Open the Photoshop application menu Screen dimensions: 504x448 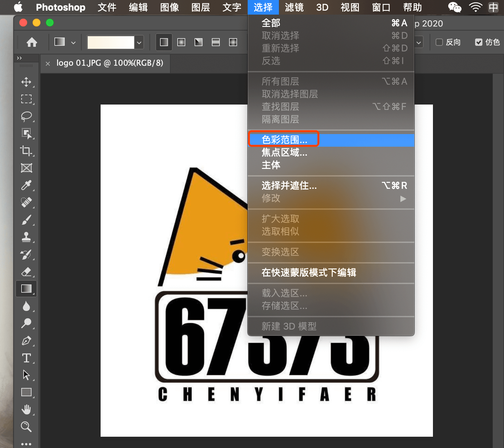(x=60, y=7)
